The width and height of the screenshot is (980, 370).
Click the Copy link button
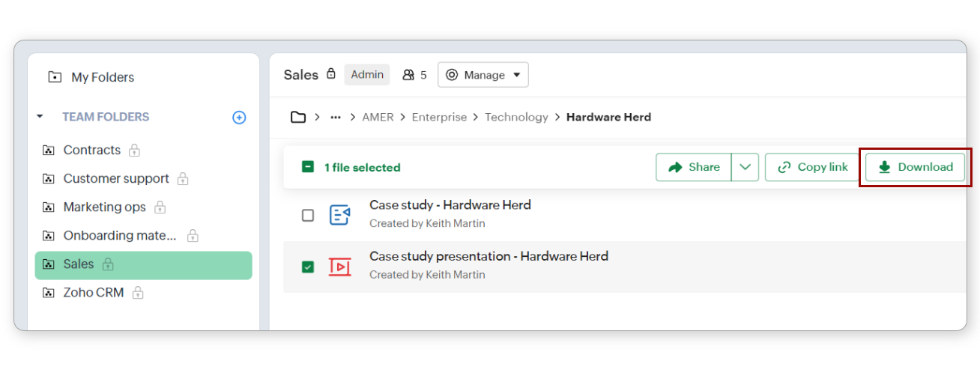(x=812, y=167)
